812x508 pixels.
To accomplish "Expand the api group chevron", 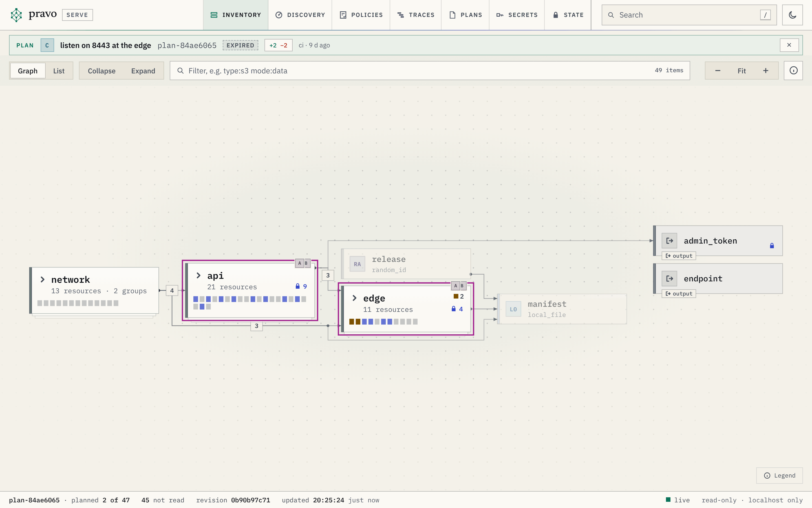I will (198, 275).
